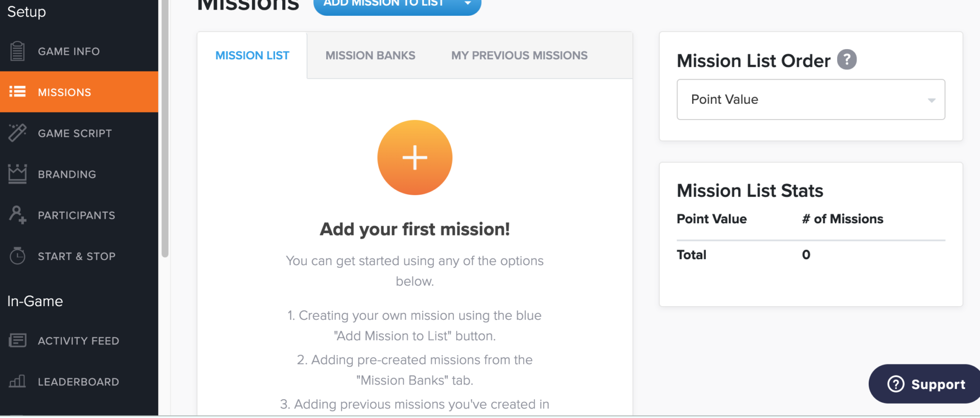This screenshot has width=980, height=418.
Task: Open the My Previous Missions tab
Action: click(x=519, y=56)
